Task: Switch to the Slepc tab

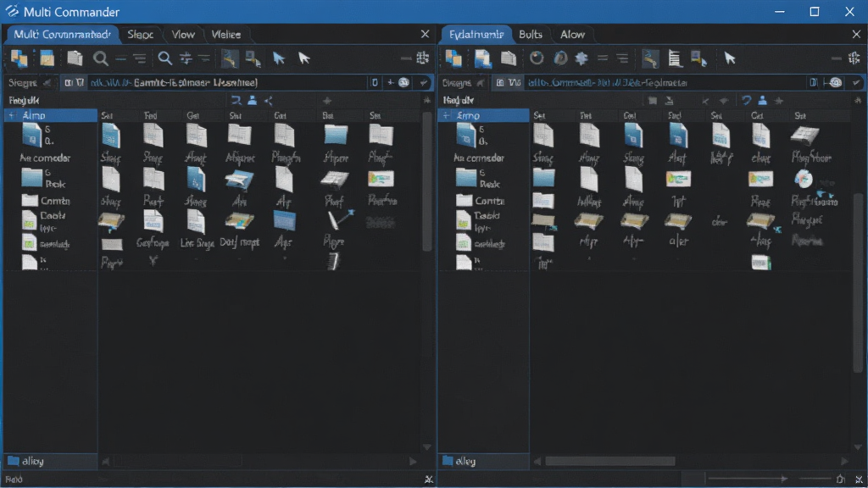Action: point(140,34)
